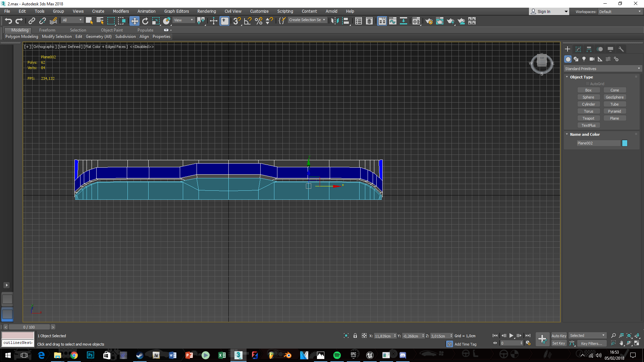Switch to the Freeform ribbon tab

tap(47, 30)
